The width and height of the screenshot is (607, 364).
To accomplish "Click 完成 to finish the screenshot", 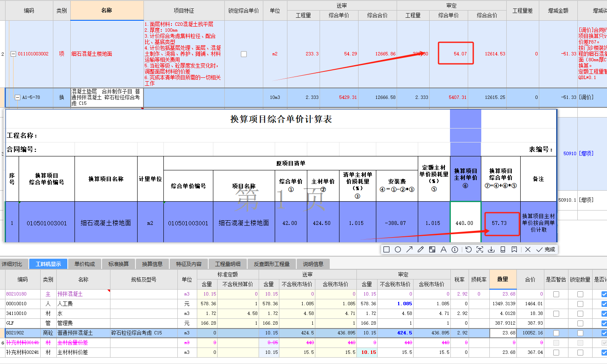I will [546, 249].
